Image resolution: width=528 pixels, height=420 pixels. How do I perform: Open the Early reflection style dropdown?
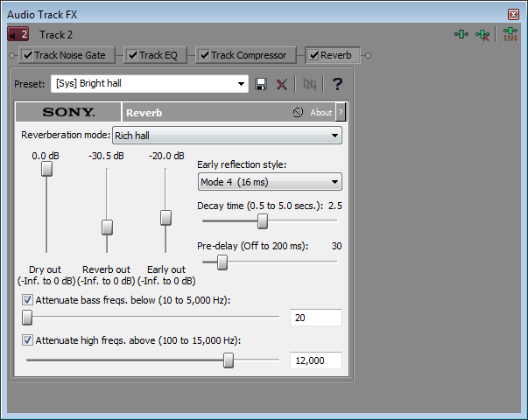pos(270,182)
